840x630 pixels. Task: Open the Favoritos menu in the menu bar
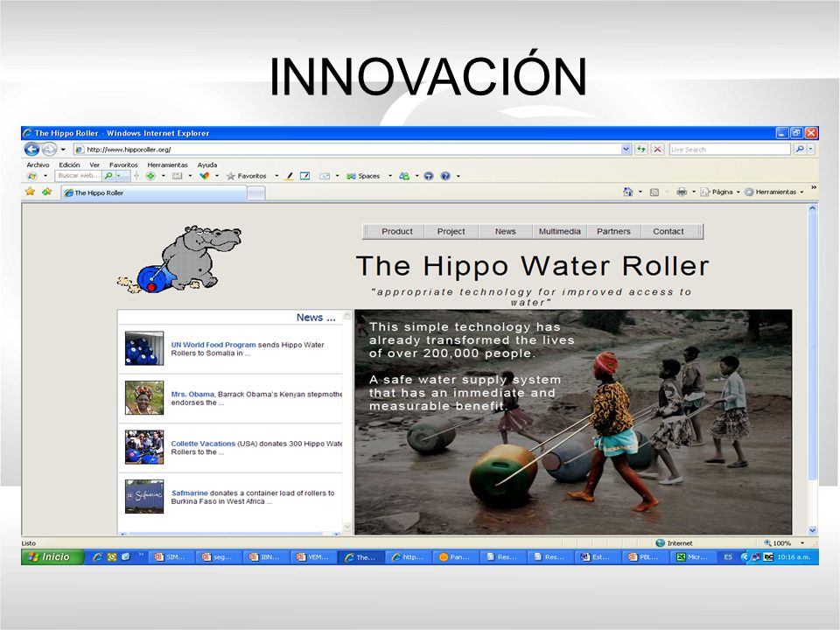(x=123, y=165)
